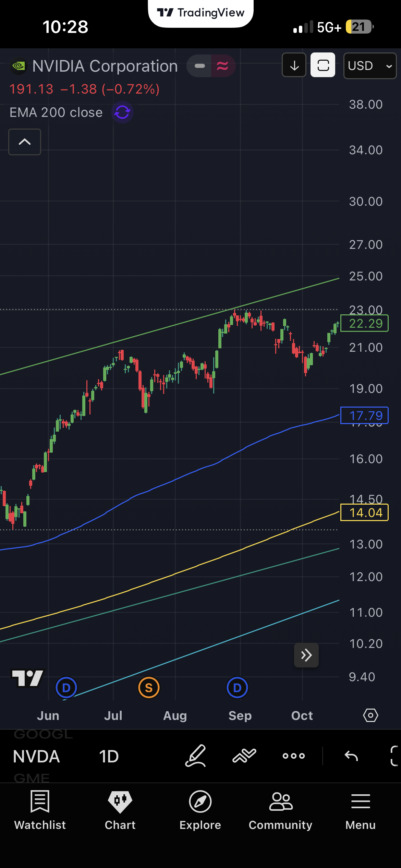
Task: Tap the Oct label on time axis
Action: (302, 716)
